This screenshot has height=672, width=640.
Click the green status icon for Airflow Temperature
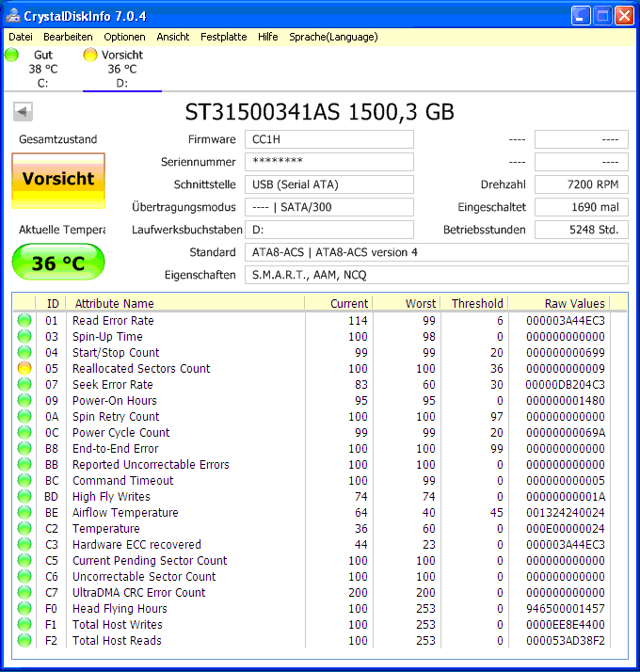pyautogui.click(x=24, y=512)
